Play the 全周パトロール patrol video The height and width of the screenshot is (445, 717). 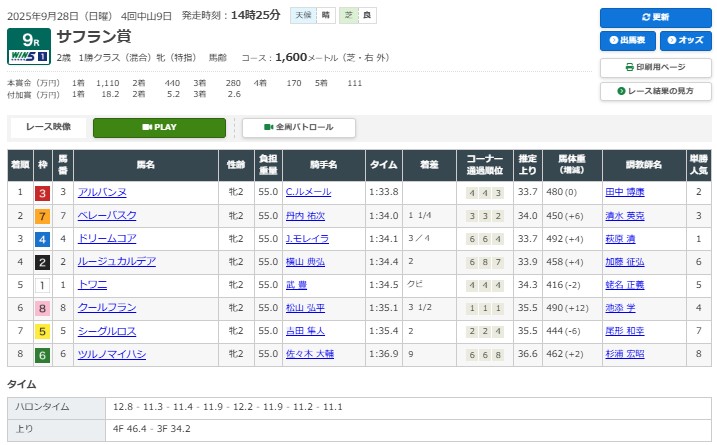click(299, 128)
